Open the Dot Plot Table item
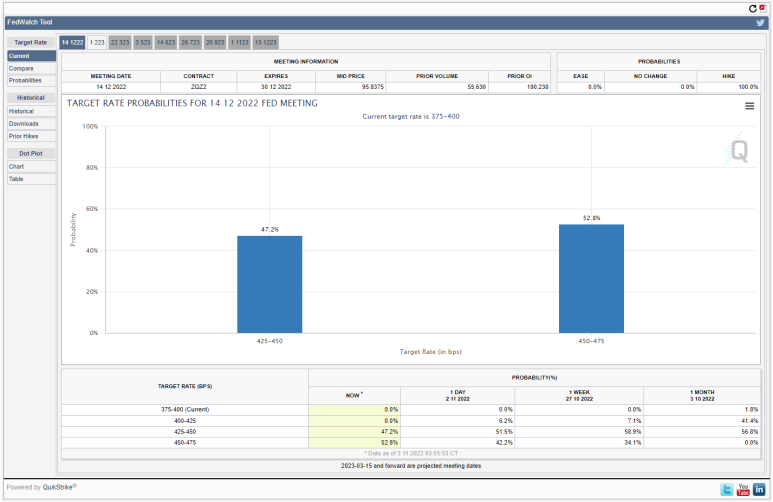 (x=32, y=179)
